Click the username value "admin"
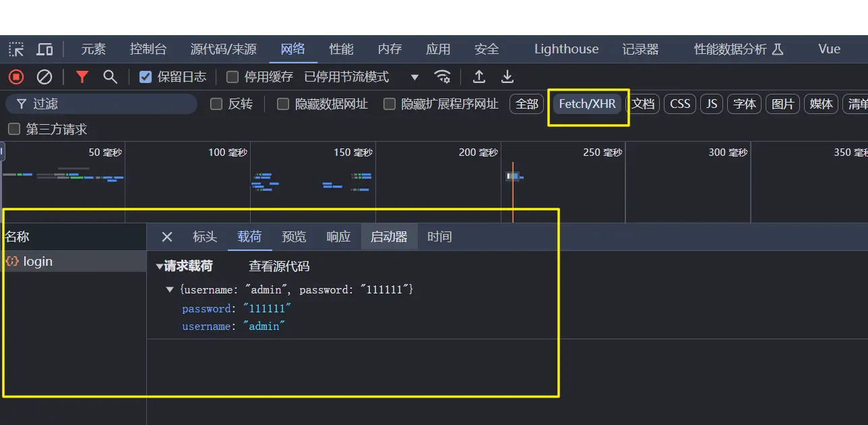The height and width of the screenshot is (425, 868). [263, 326]
